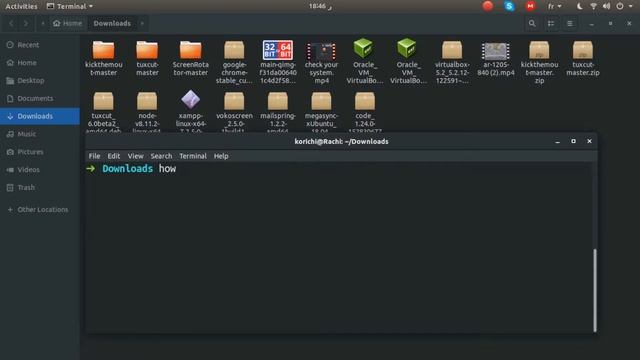The width and height of the screenshot is (640, 360).
Task: Expand the Terminal app menu in top bar
Action: pyautogui.click(x=70, y=6)
